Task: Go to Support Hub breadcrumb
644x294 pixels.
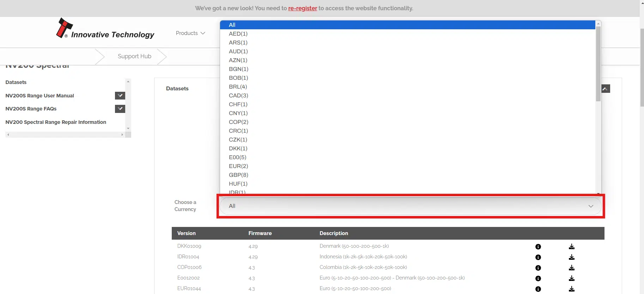Action: point(134,56)
